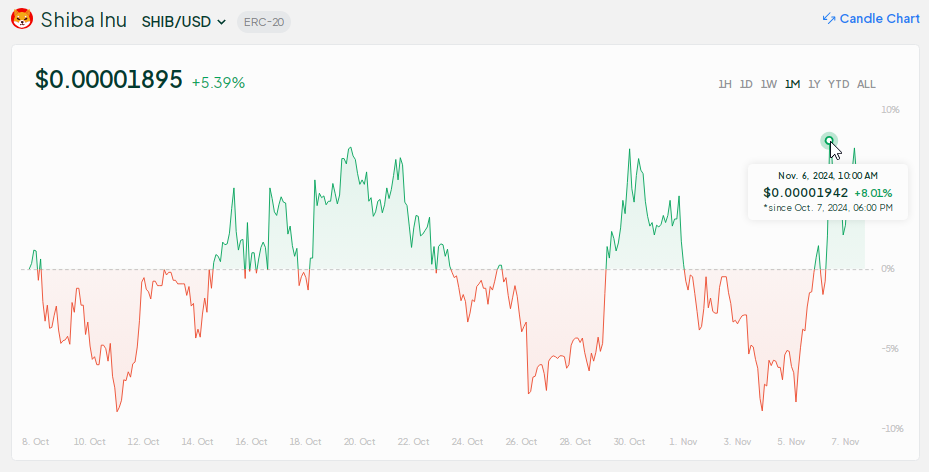Click the ERC-20 token badge

263,22
